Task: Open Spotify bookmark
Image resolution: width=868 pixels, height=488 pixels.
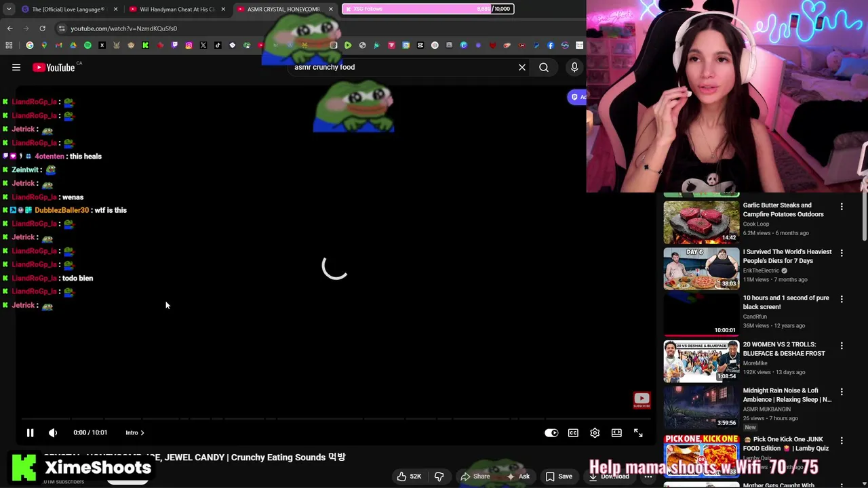Action: pos(87,45)
